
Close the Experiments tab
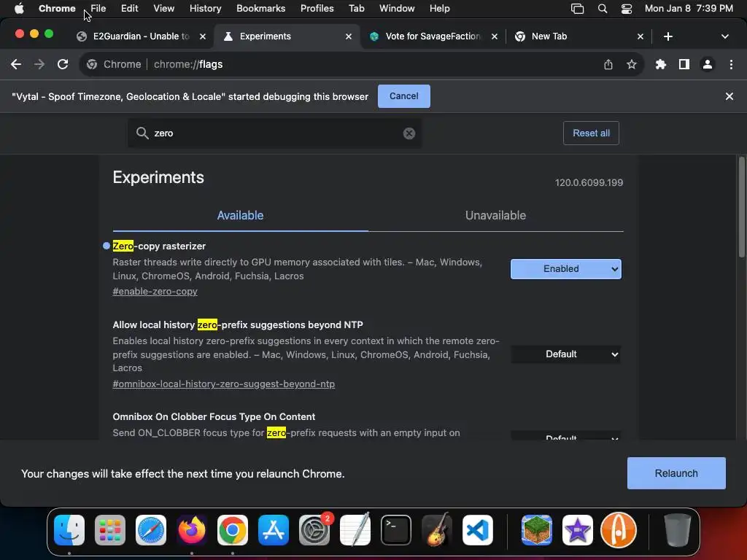coord(348,36)
